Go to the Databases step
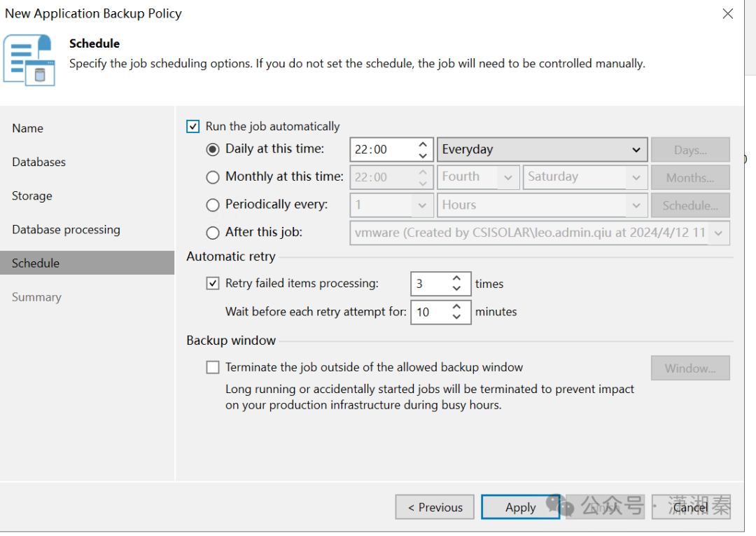Image resolution: width=756 pixels, height=536 pixels. [39, 162]
